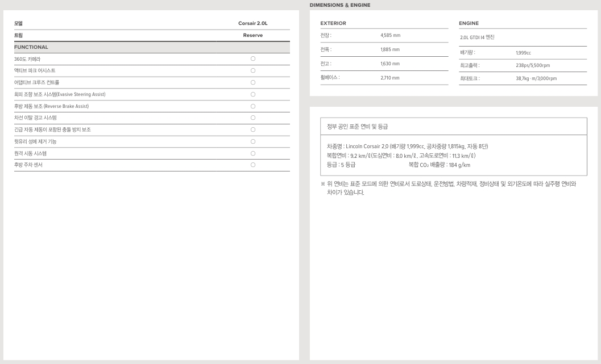Click the circle mark in Evasive Steering Assist row
Image resolution: width=601 pixels, height=364 pixels.
253,94
